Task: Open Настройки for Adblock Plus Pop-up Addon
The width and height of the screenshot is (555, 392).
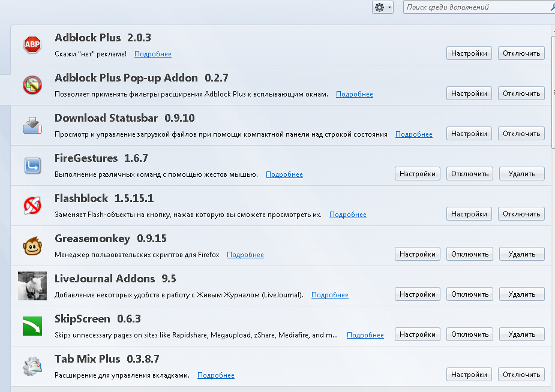Action: pyautogui.click(x=469, y=94)
